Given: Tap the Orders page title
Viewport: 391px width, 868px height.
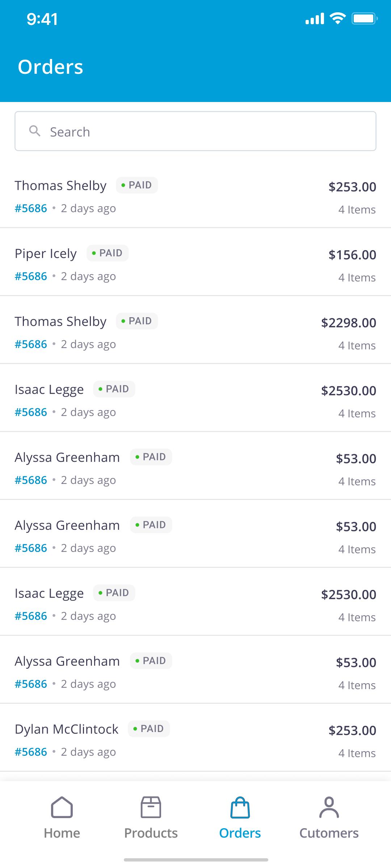Looking at the screenshot, I should tap(51, 67).
